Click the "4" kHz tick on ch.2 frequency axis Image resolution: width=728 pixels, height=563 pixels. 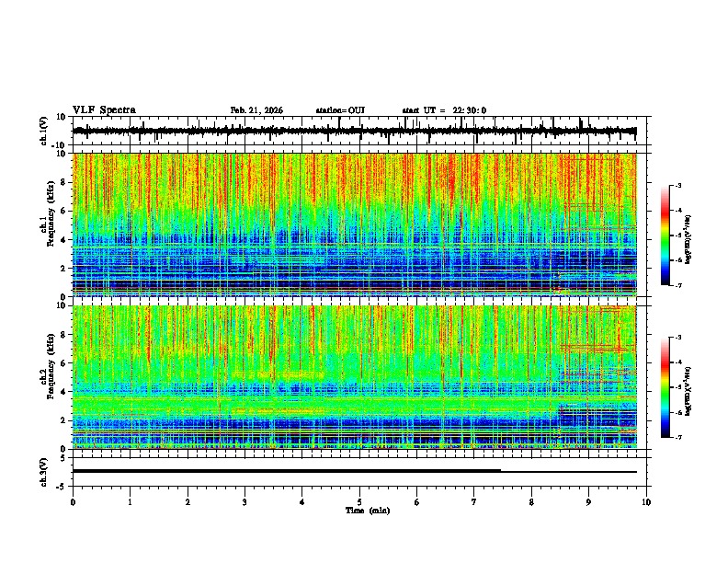pyautogui.click(x=63, y=392)
